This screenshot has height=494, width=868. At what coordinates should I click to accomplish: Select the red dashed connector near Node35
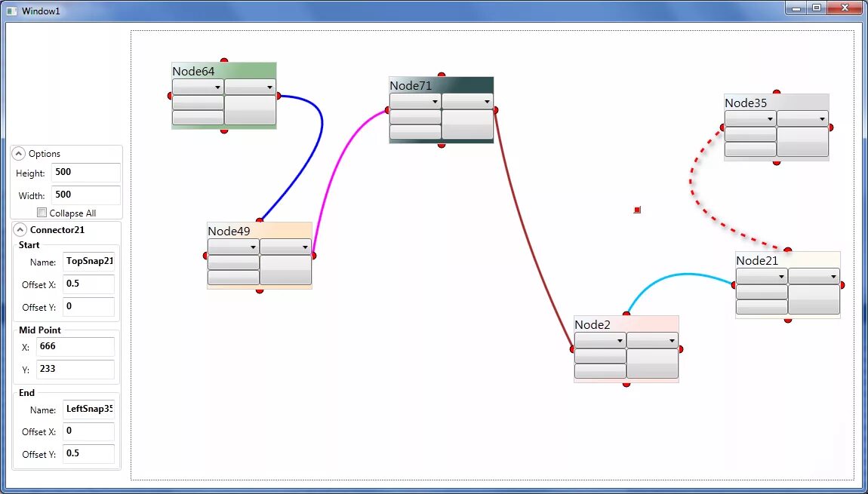(692, 183)
